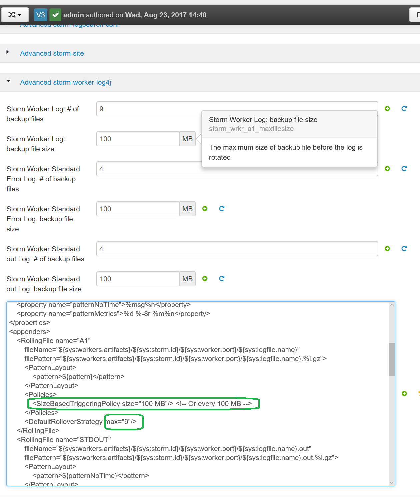This screenshot has height=504, width=420.
Task: Click green plus override for Standard out backup file size
Action: (205, 279)
